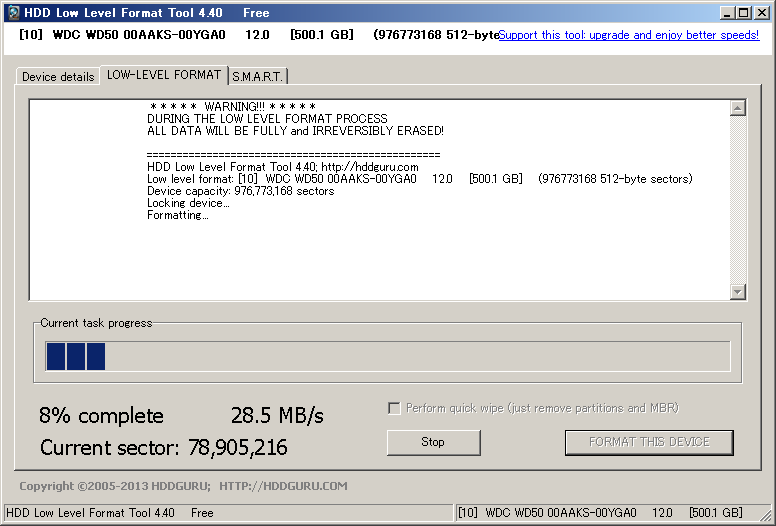Select the LOW-LEVEL FORMAT tab
Viewport: 776px width, 526px height.
164,75
